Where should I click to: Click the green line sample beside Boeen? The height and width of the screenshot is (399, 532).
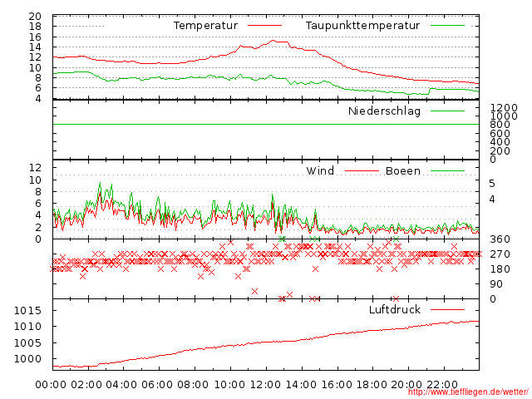[447, 171]
